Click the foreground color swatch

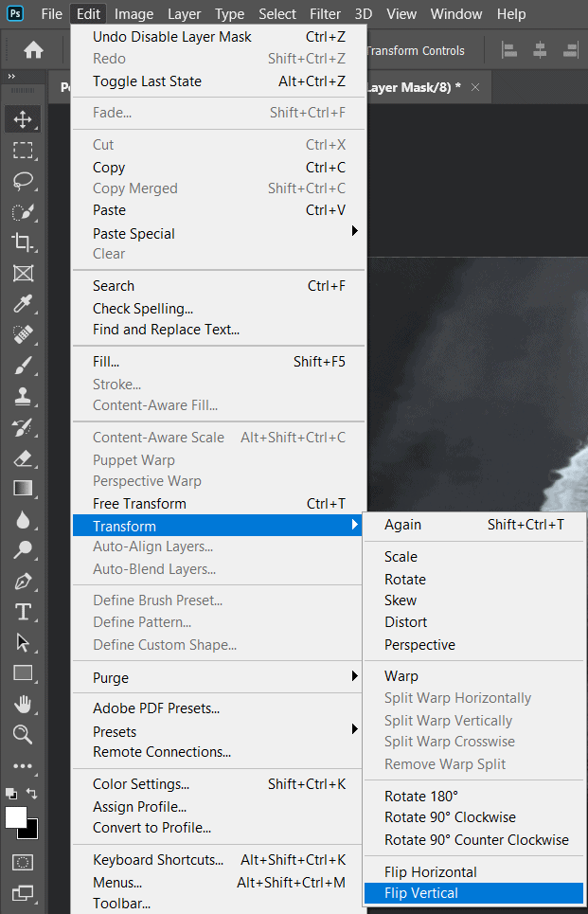14,816
